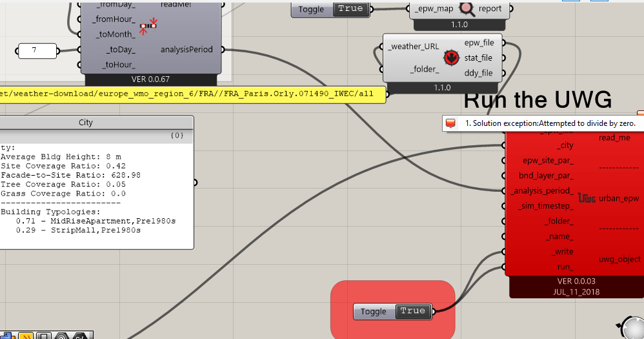Click the red download icon on weather component
The height and width of the screenshot is (339, 644).
click(x=451, y=57)
